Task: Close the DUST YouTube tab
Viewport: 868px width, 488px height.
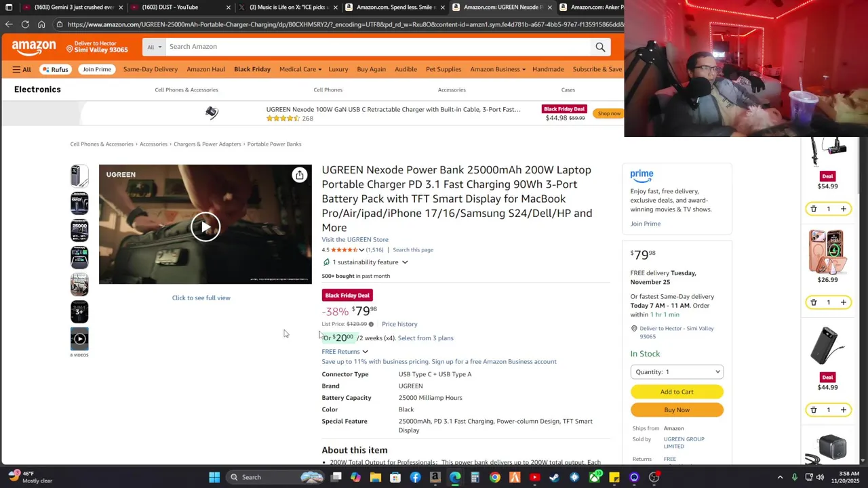Action: point(229,7)
